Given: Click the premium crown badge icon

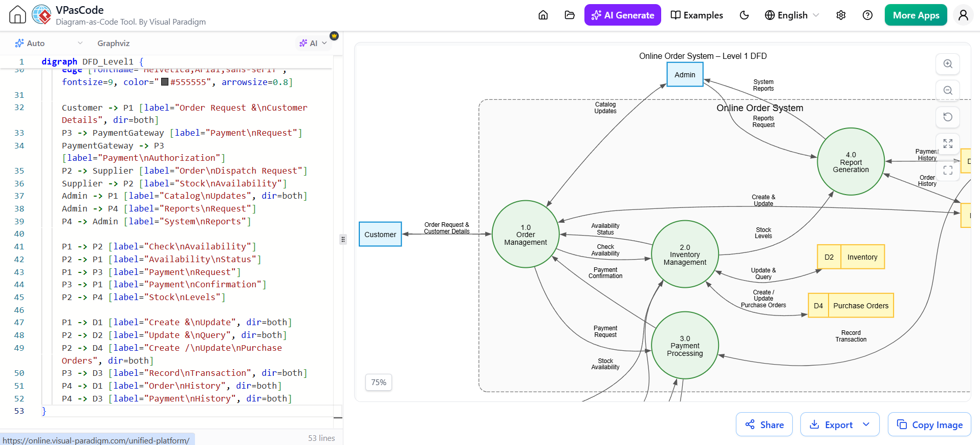Looking at the screenshot, I should pos(334,36).
